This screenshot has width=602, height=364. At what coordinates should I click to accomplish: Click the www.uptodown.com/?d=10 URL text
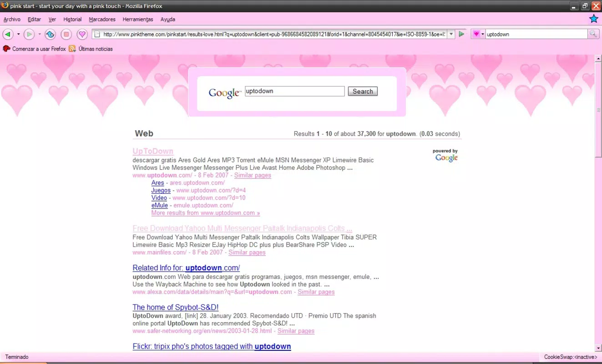pos(209,198)
